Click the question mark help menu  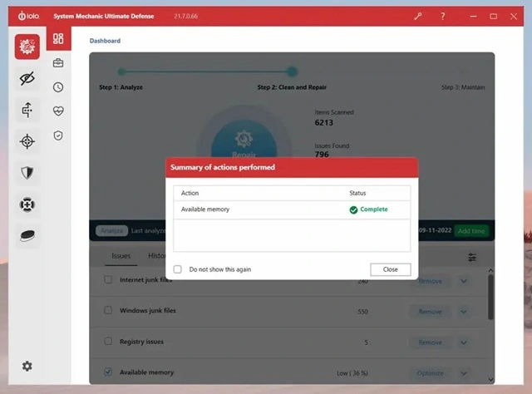442,16
